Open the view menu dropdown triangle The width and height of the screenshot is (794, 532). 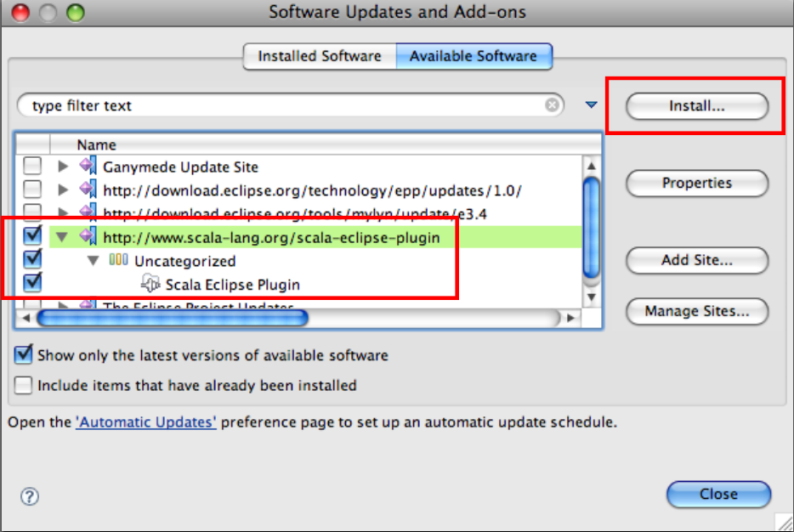[591, 105]
